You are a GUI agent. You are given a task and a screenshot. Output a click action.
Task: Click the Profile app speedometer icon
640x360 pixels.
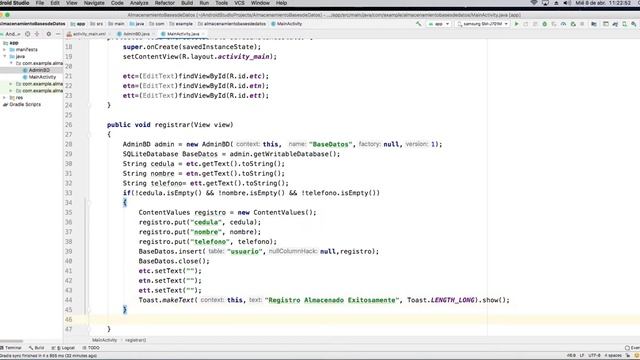pos(563,24)
